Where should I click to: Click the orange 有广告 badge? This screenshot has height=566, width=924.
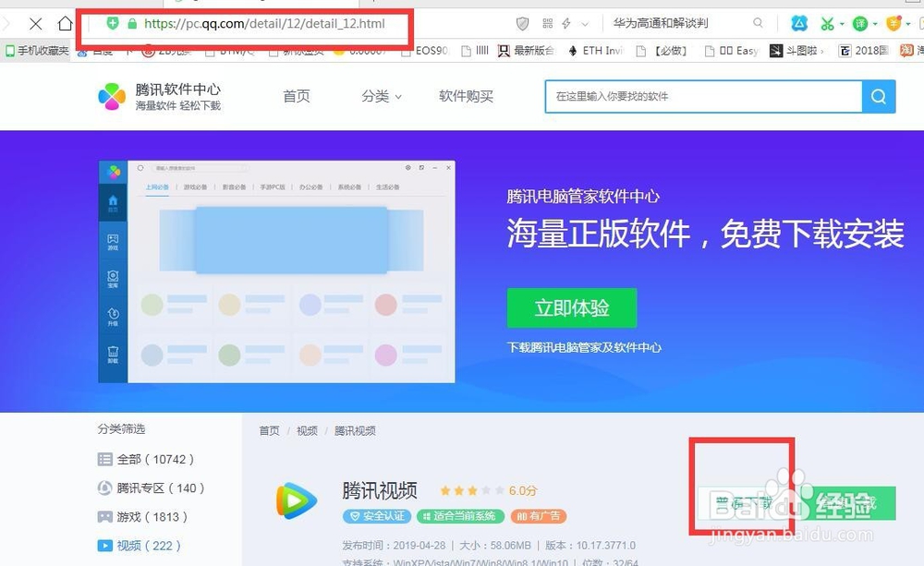pyautogui.click(x=539, y=516)
